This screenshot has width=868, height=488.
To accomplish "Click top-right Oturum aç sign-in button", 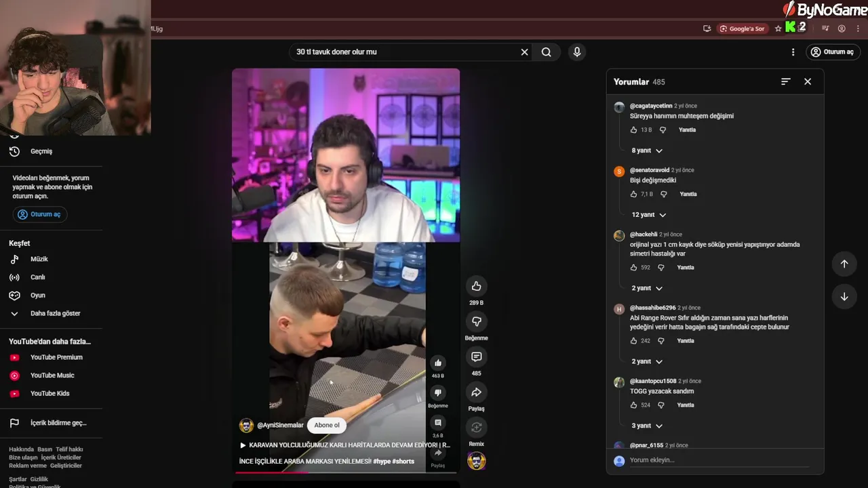I will (833, 52).
